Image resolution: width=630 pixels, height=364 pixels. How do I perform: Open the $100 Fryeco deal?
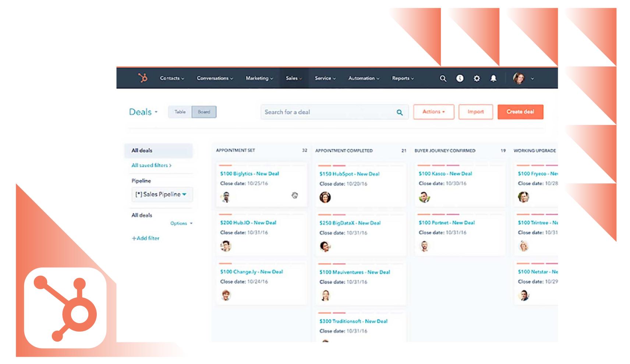tap(538, 174)
